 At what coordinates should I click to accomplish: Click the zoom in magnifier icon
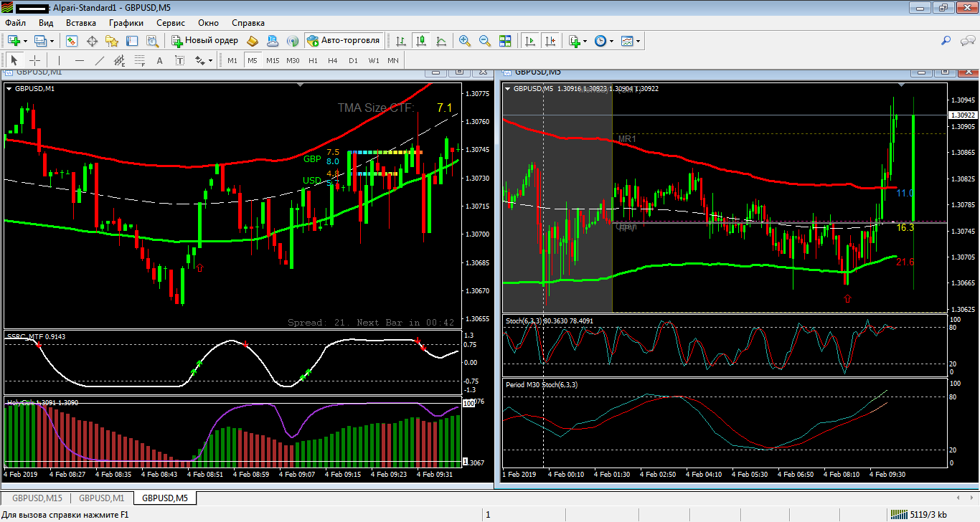click(x=465, y=41)
